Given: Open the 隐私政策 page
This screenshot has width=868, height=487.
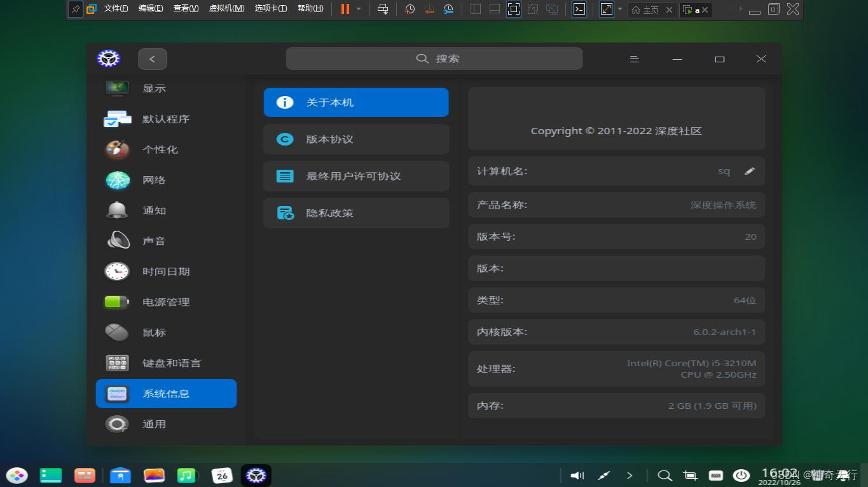Looking at the screenshot, I should [x=356, y=213].
